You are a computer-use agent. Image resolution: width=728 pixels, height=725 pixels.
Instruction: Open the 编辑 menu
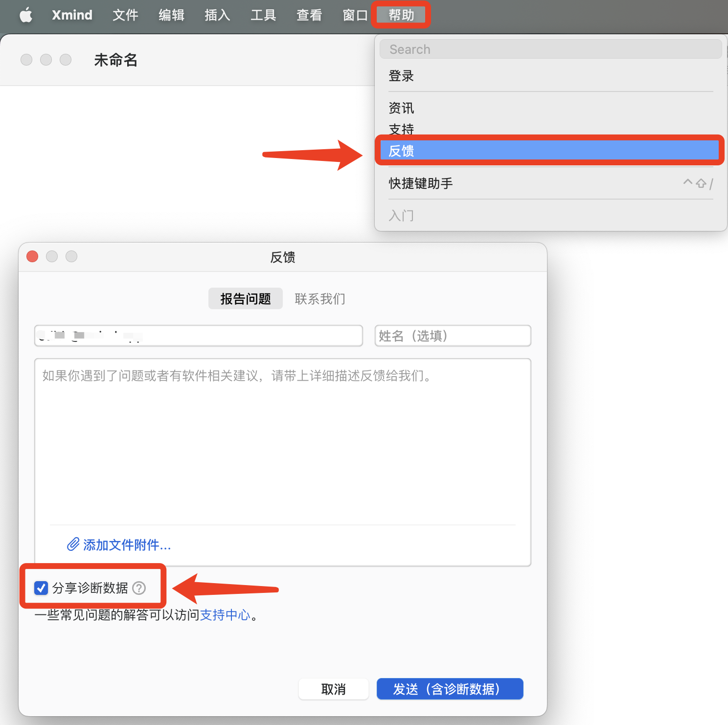point(171,15)
